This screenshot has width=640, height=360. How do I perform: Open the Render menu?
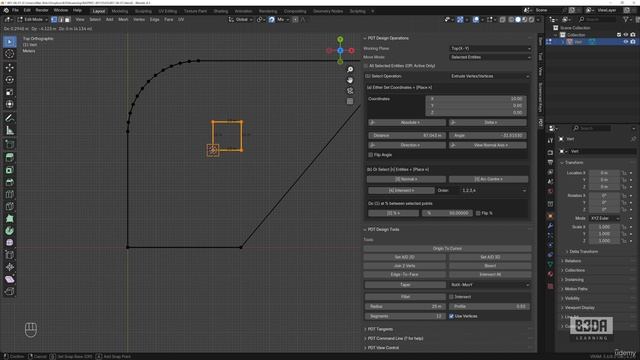click(42, 10)
